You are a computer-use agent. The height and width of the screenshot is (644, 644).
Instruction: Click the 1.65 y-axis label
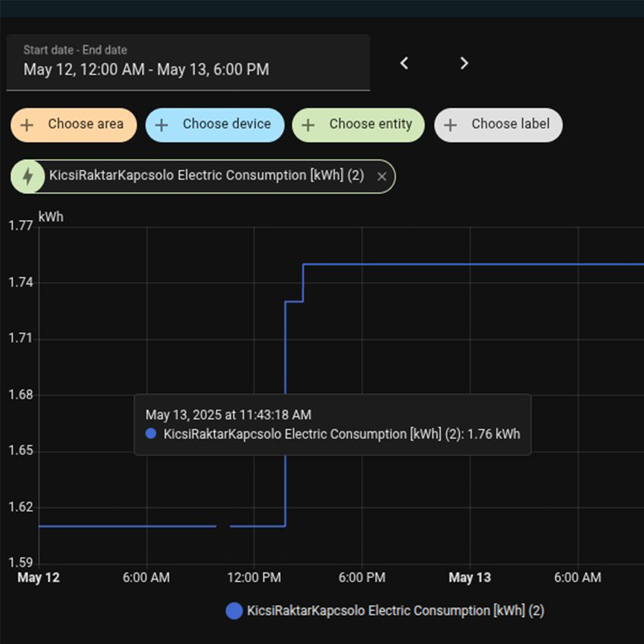tap(20, 451)
